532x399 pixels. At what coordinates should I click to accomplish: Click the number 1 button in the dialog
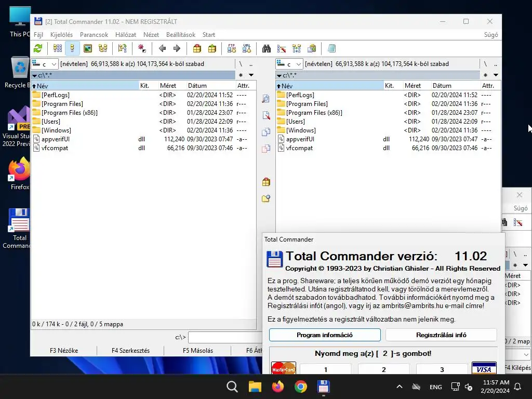(325, 369)
